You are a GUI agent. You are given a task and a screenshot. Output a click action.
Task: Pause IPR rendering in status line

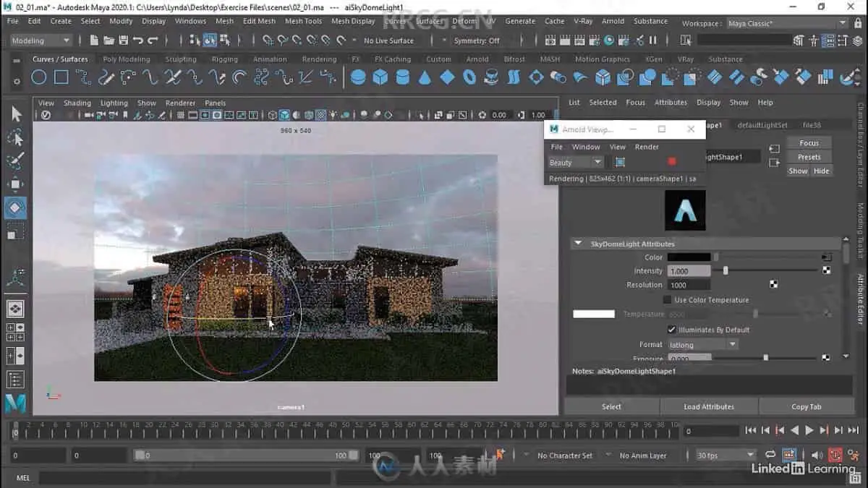pos(653,40)
